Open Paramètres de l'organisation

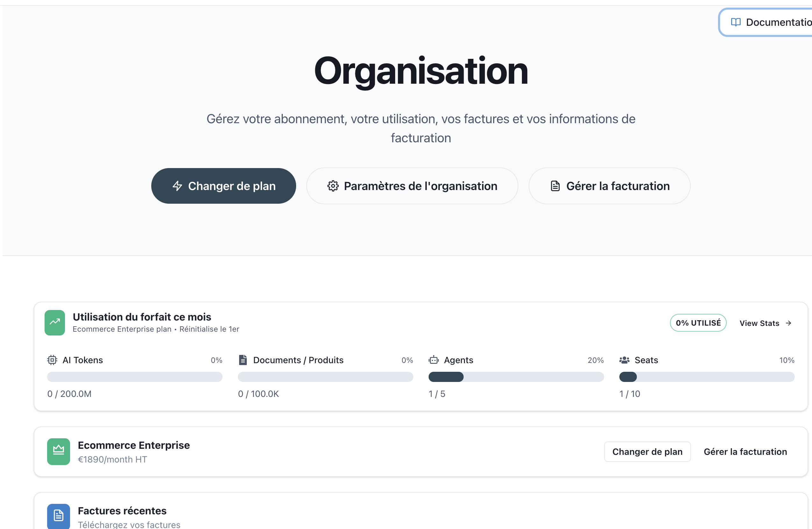[x=412, y=186]
